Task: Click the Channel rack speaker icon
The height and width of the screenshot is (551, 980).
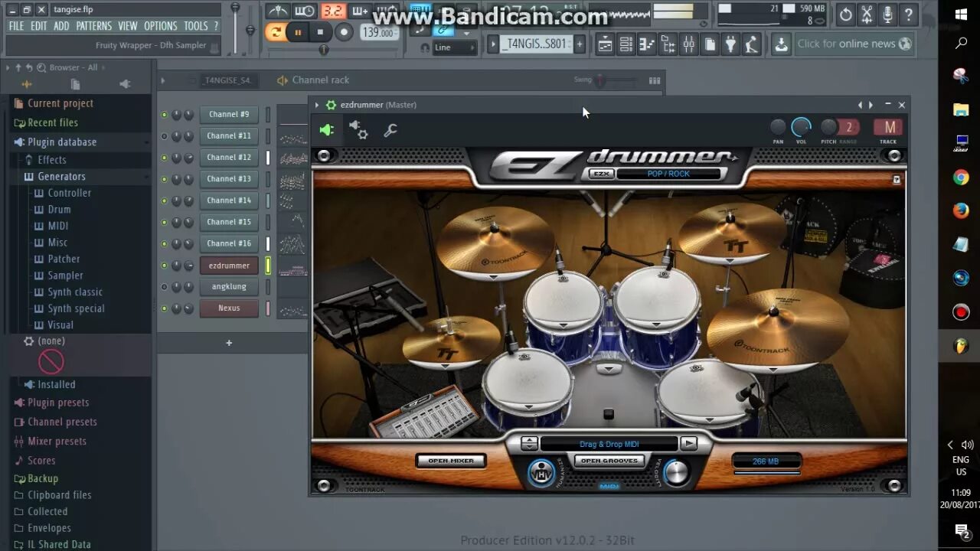Action: [283, 80]
